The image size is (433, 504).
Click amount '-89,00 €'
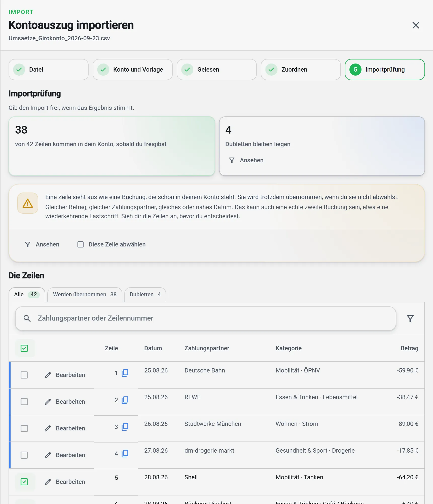tap(408, 424)
